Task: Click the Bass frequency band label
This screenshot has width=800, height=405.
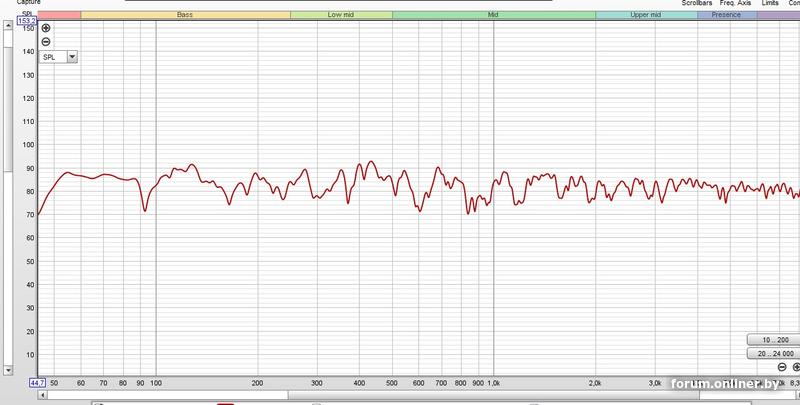Action: pyautogui.click(x=185, y=15)
